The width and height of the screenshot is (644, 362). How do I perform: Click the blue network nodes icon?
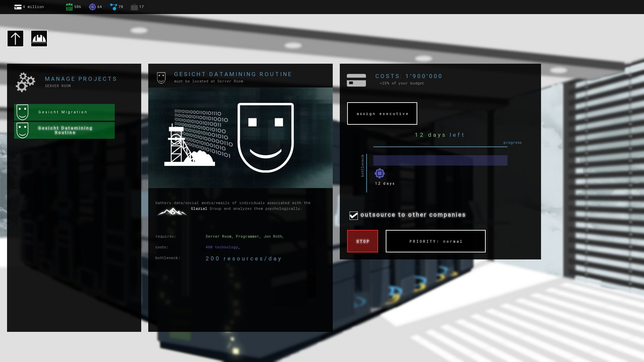coord(114,7)
